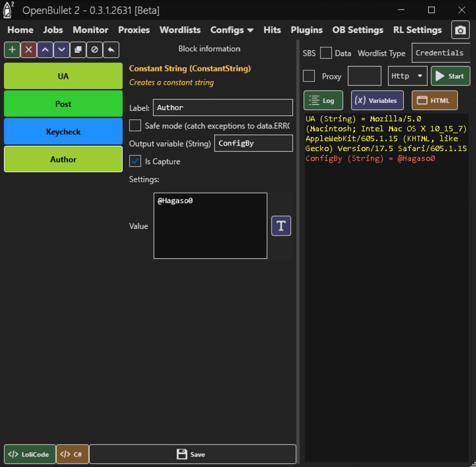Uncheck the Is Capture checkbox
Viewport: 476px width, 467px height.
click(x=135, y=161)
